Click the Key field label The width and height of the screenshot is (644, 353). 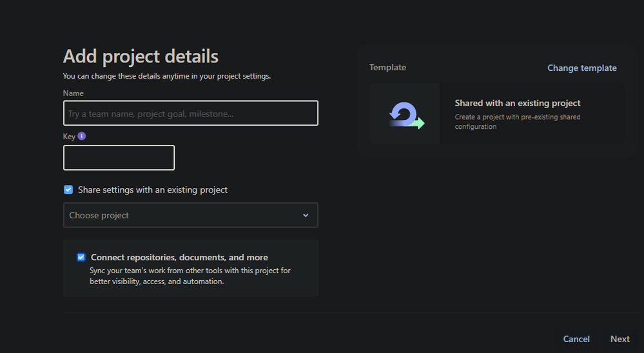pos(69,137)
